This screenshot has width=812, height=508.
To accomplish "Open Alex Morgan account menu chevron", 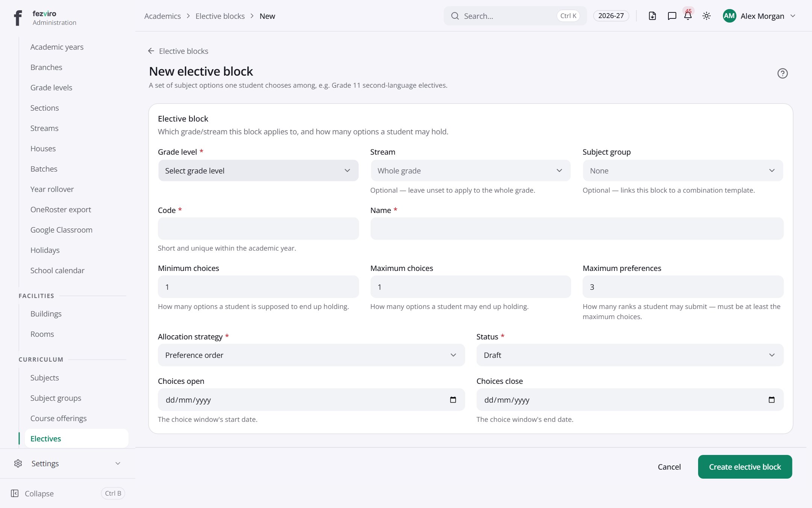I will pos(793,16).
